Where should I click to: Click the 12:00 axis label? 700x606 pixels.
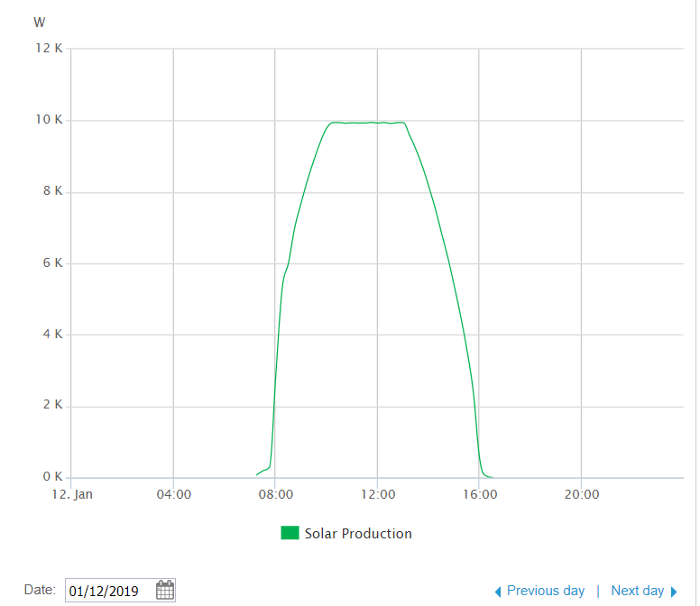pos(378,494)
